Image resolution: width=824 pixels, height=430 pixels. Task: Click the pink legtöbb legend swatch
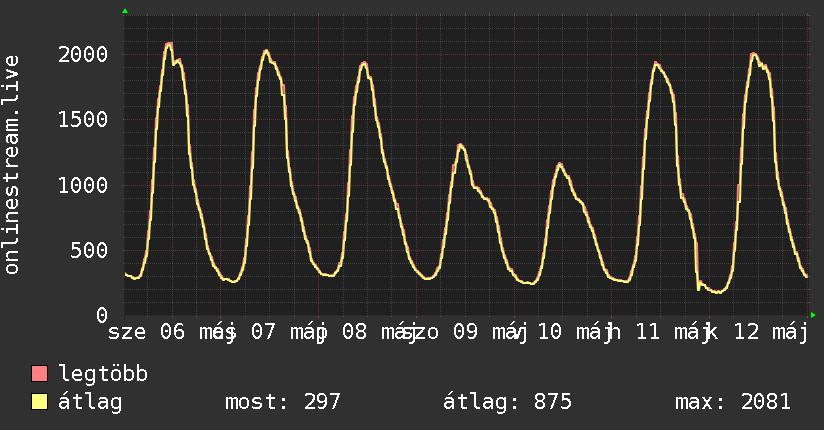pyautogui.click(x=39, y=374)
